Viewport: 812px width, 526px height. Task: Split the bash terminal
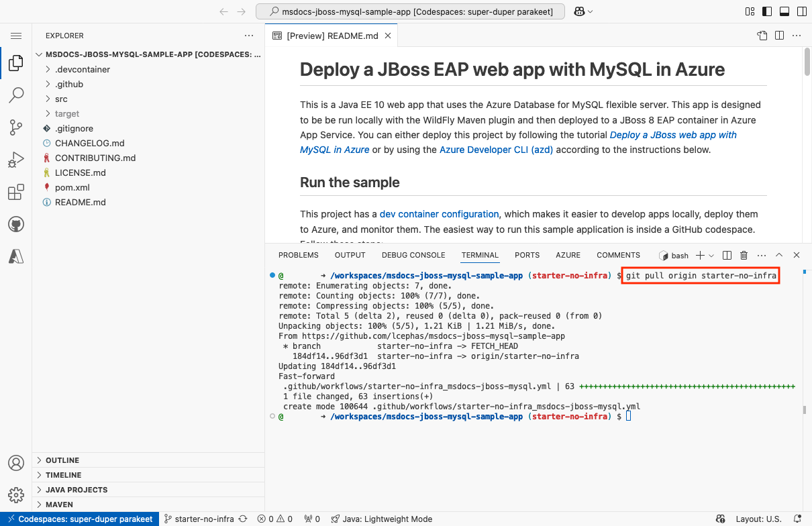pyautogui.click(x=726, y=255)
